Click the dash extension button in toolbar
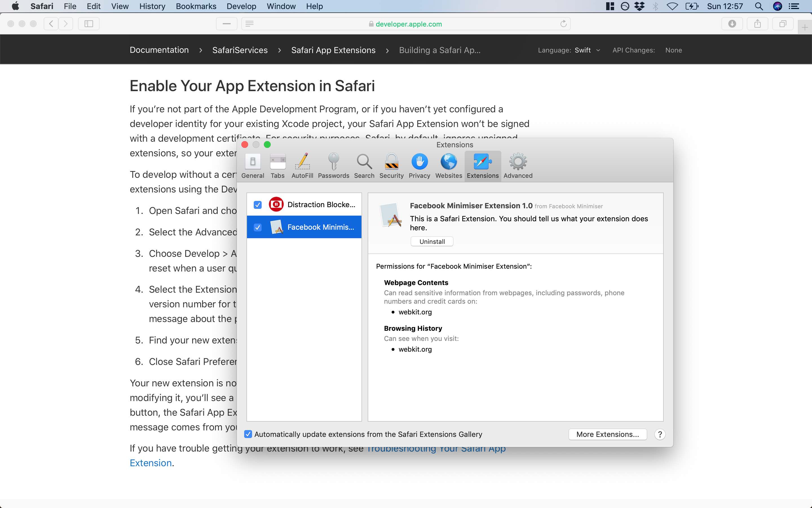This screenshot has height=508, width=812. click(227, 24)
